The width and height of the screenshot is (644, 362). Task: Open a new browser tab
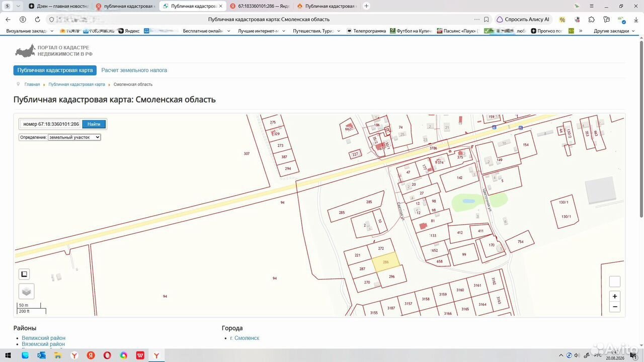(366, 6)
